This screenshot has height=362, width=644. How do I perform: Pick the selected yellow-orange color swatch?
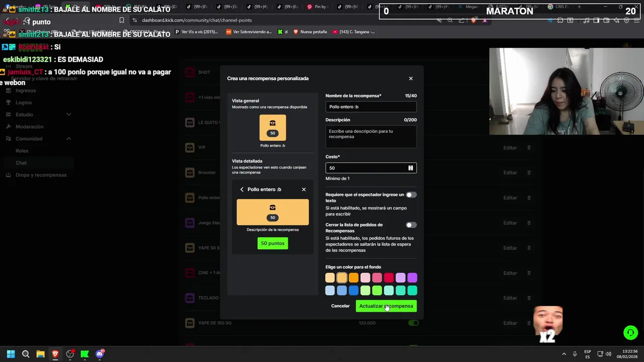pyautogui.click(x=342, y=278)
